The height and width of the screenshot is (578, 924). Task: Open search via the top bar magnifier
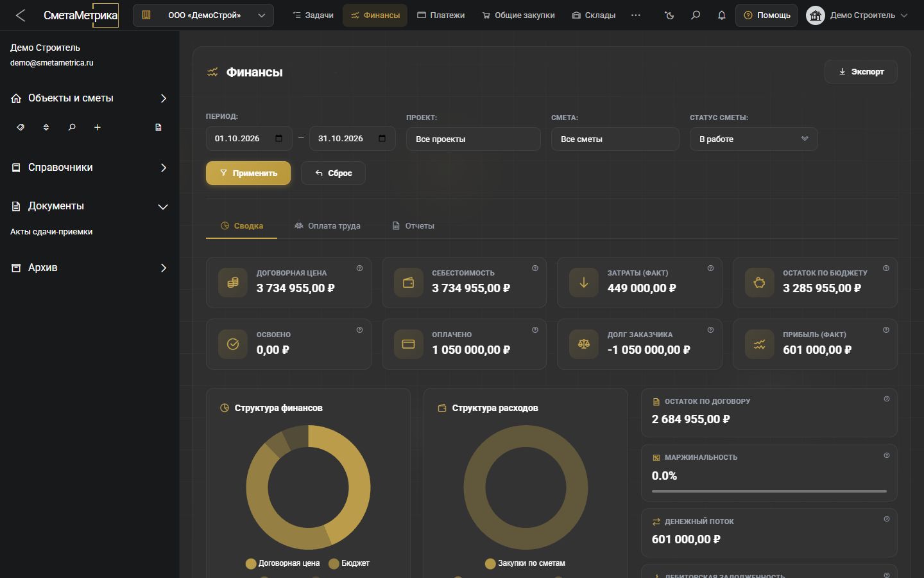pyautogui.click(x=696, y=15)
